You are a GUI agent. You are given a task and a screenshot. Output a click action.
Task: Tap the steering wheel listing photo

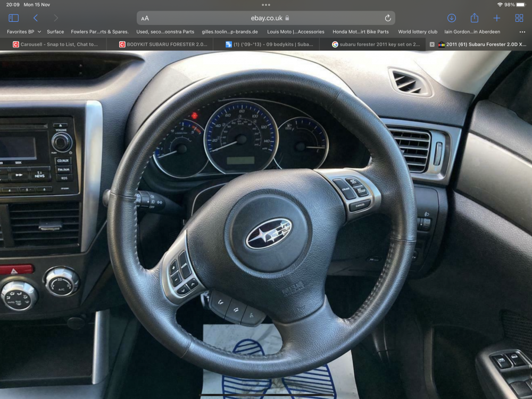coord(266,225)
